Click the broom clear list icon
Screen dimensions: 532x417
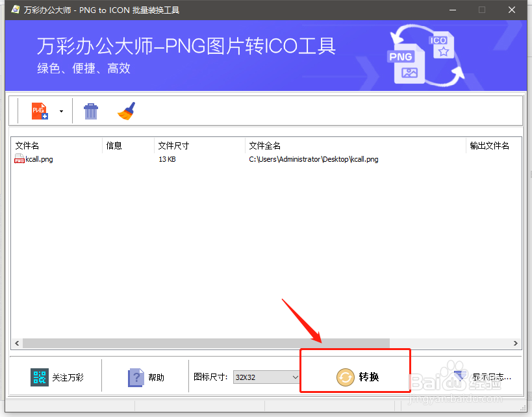coord(127,111)
